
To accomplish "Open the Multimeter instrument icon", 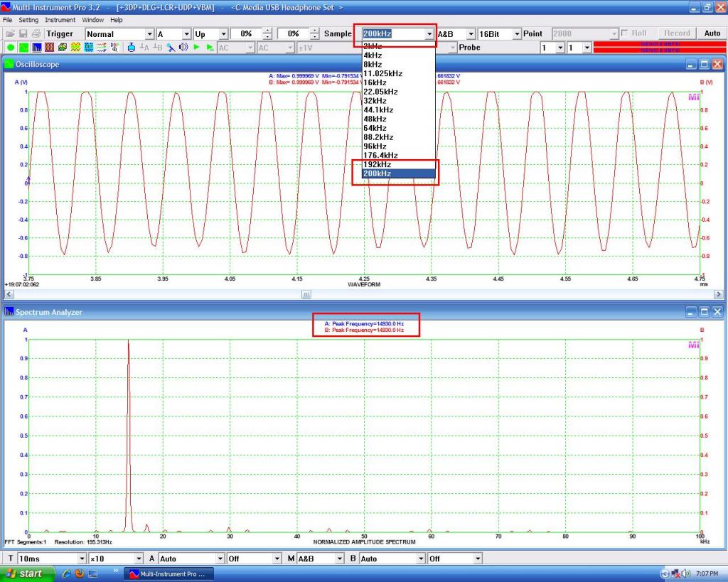I will [x=49, y=48].
